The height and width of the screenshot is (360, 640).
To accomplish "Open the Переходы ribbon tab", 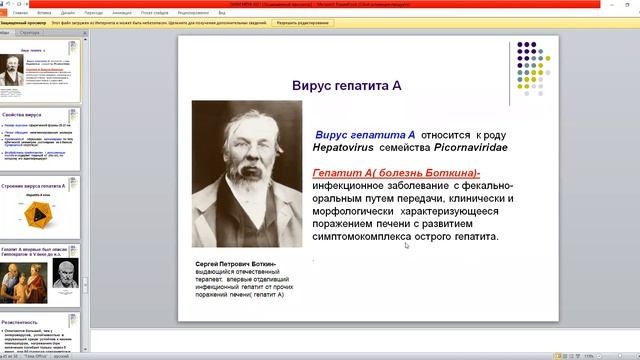I will pos(93,13).
